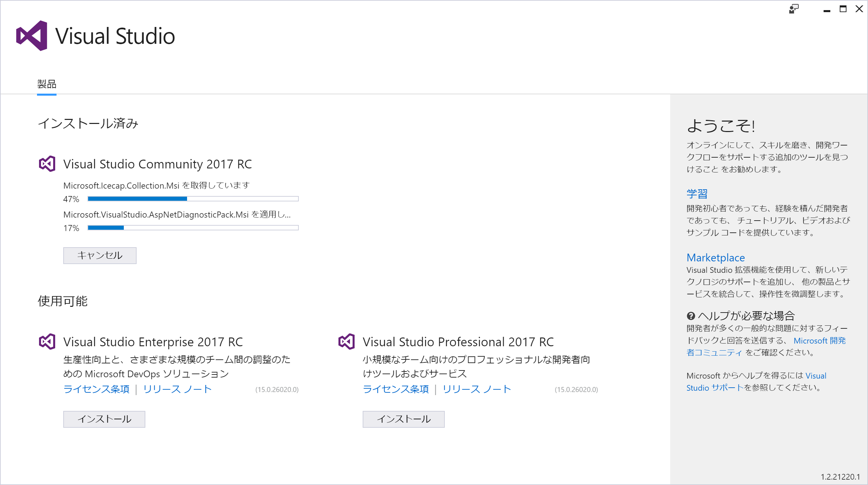Open Professional ライセンス条項 link
Screen dimensions: 868x485
[x=396, y=389]
